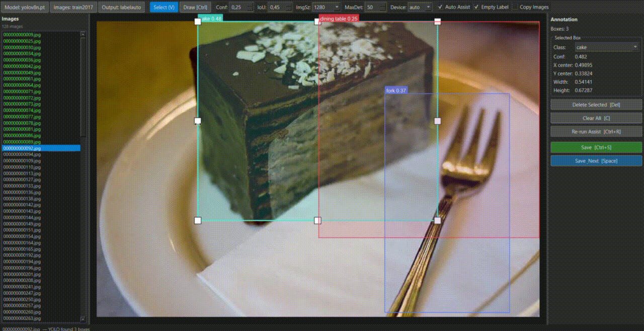
Task: Click the image list scroll-up arrow
Action: (83, 35)
